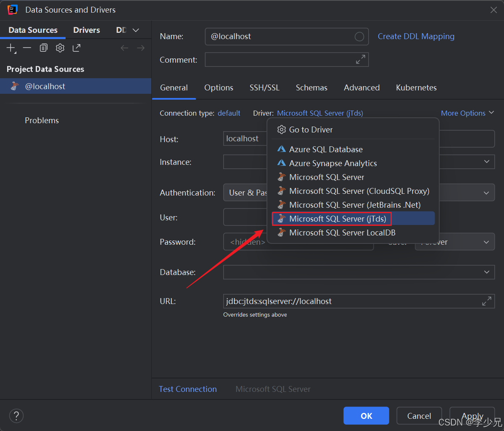Click in the User input field
The image size is (504, 431).
point(245,217)
